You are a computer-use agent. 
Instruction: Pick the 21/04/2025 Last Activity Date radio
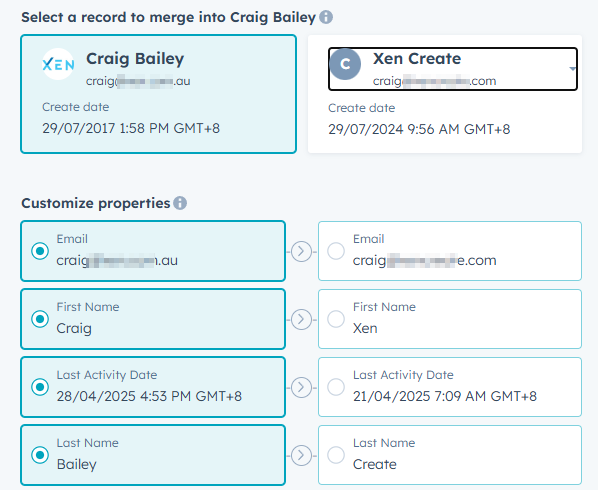click(x=336, y=387)
